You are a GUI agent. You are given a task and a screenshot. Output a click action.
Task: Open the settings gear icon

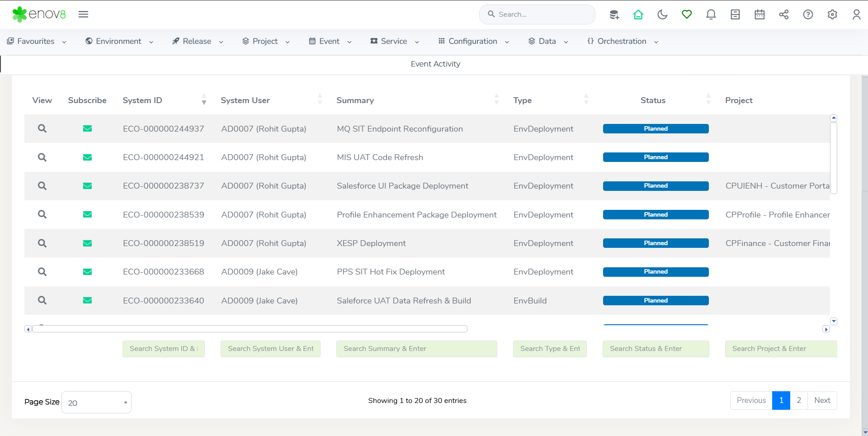[x=832, y=14]
